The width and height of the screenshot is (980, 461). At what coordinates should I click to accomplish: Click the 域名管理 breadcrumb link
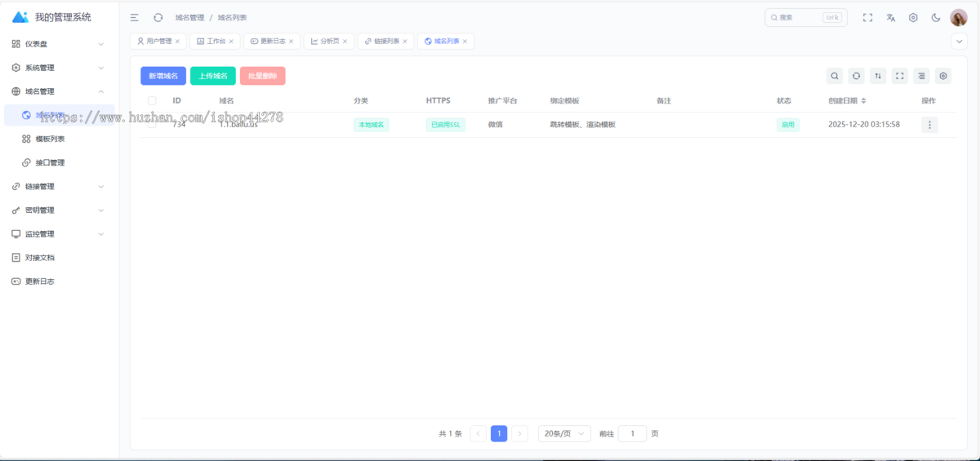(189, 17)
